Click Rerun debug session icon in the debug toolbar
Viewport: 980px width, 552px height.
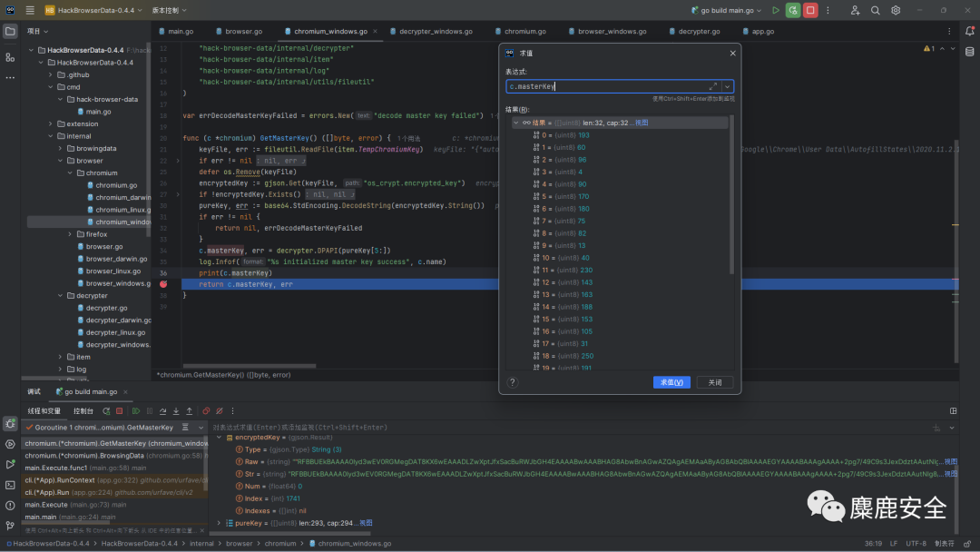tap(106, 410)
